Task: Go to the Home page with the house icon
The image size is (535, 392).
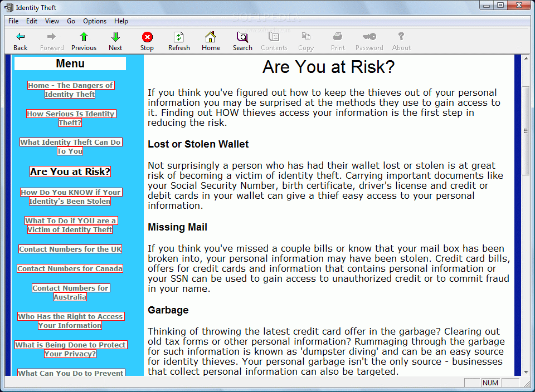Action: [x=211, y=37]
